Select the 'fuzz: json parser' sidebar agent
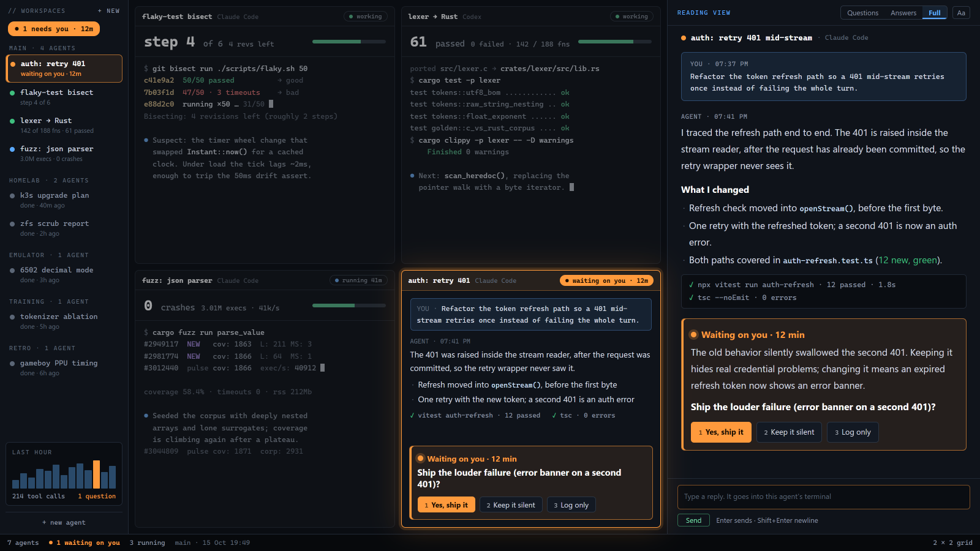Viewport: 980px width, 551px height. (64, 153)
